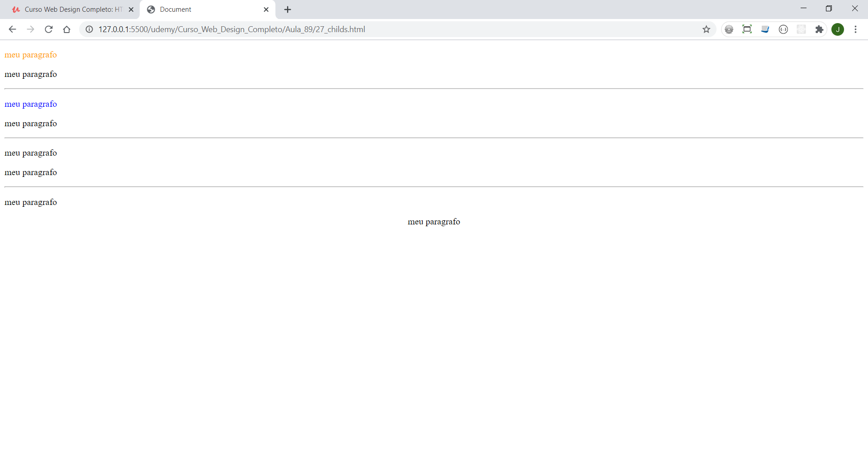Image resolution: width=868 pixels, height=466 pixels.
Task: Open the faded gray grid extension icon
Action: [801, 29]
